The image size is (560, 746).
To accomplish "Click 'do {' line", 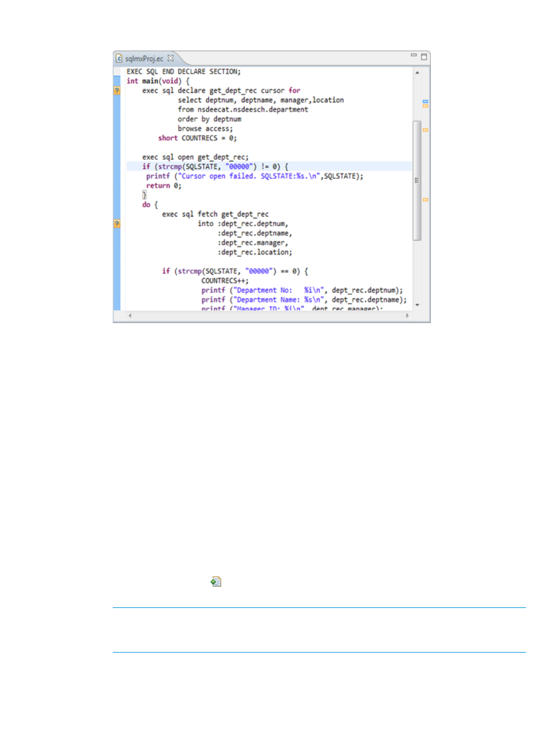I will (x=150, y=204).
